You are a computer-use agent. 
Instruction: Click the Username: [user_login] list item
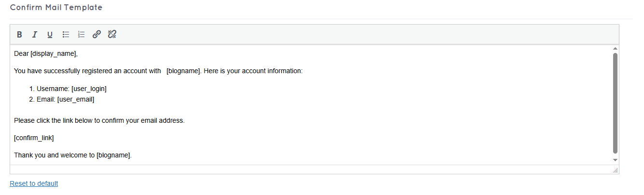tap(71, 89)
